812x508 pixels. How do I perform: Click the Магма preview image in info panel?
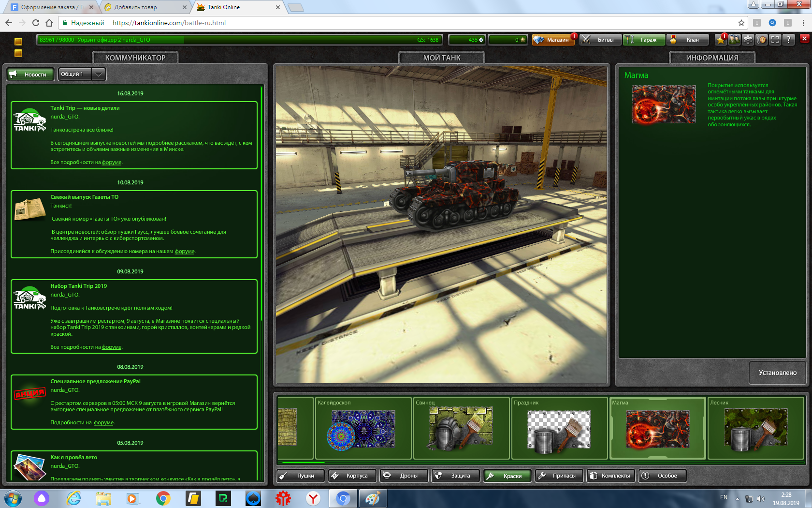pyautogui.click(x=664, y=104)
